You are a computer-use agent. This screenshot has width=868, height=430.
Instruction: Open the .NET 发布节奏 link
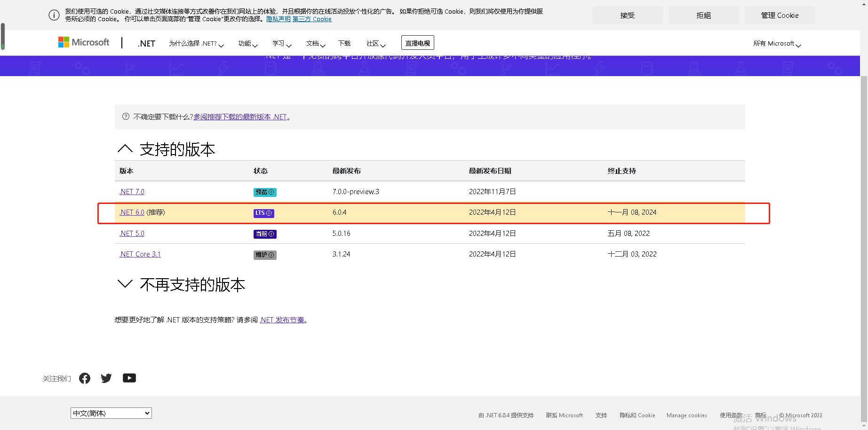(282, 320)
